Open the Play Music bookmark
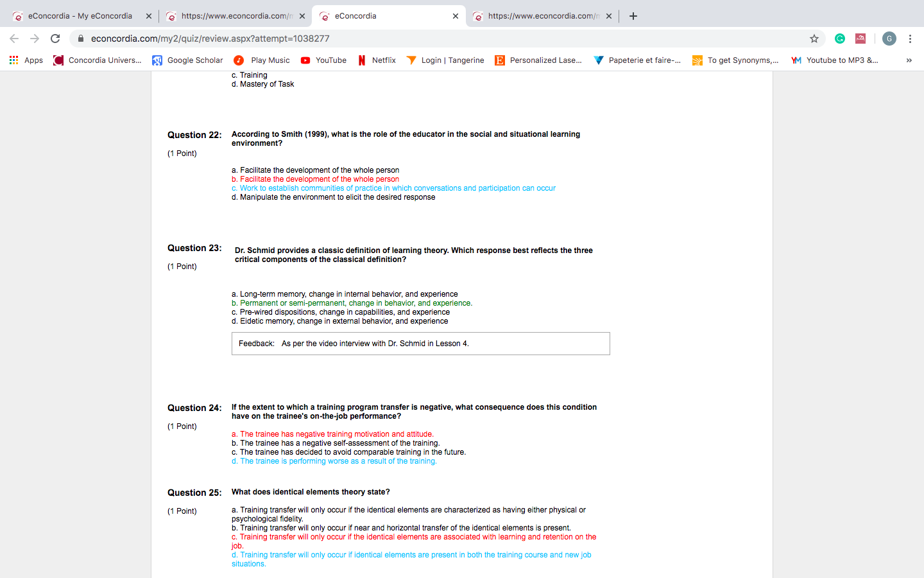The height and width of the screenshot is (578, 924). [262, 60]
